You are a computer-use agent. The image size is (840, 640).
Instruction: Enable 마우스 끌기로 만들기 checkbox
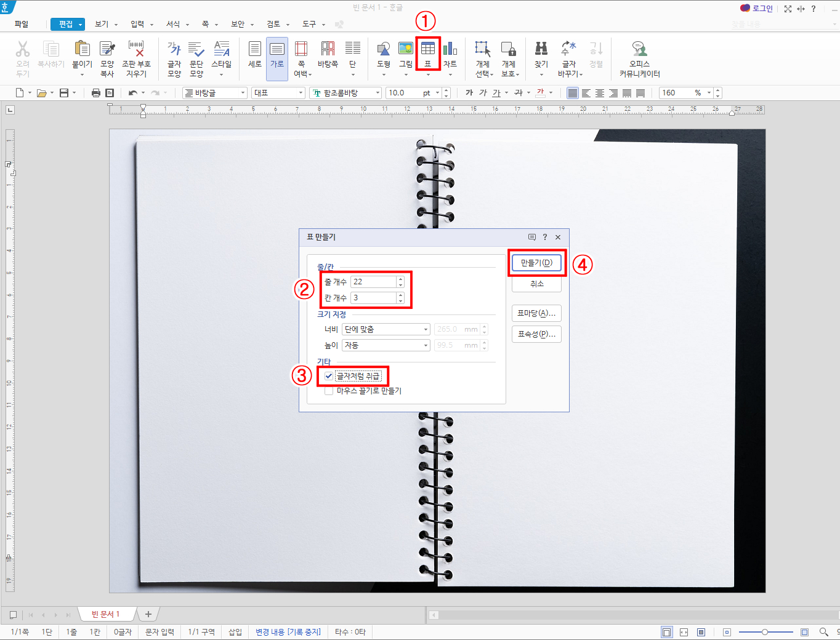pyautogui.click(x=329, y=391)
